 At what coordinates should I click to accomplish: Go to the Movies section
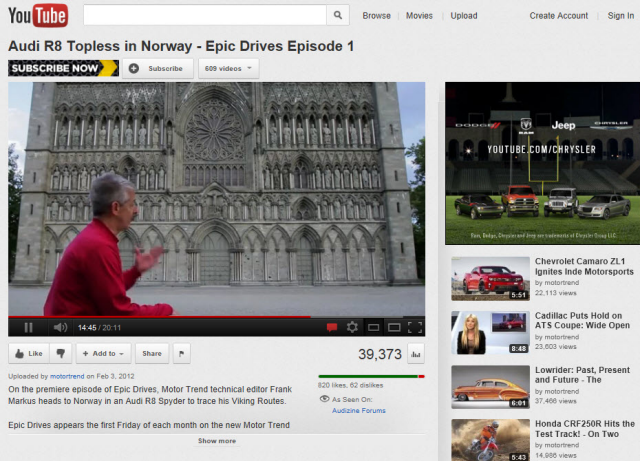pos(419,15)
